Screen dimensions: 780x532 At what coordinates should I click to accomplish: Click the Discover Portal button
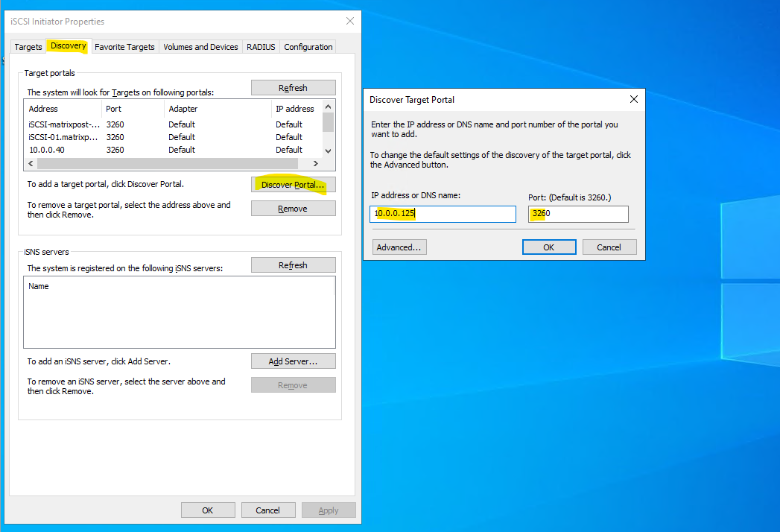coord(293,185)
